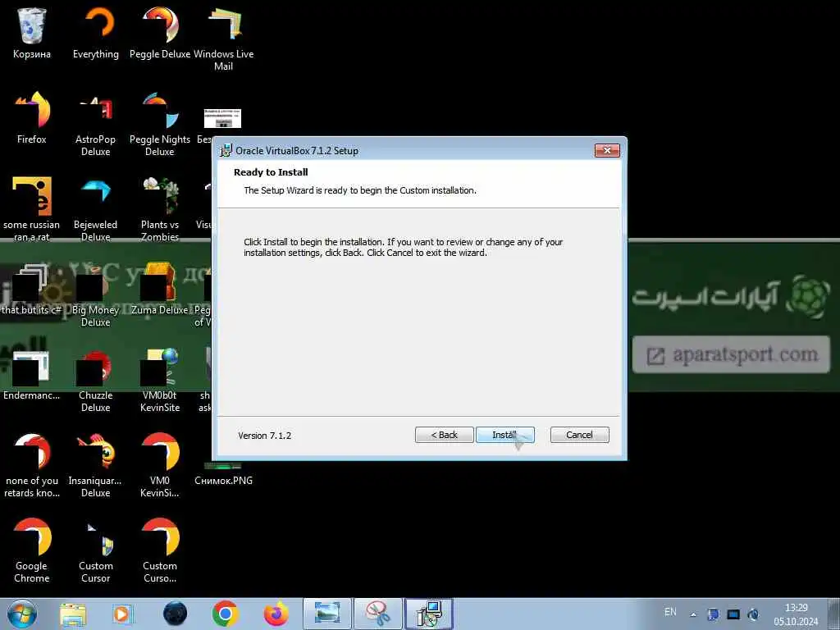840x630 pixels.
Task: Select the Zuma Deluxe icon
Action: coord(160,290)
